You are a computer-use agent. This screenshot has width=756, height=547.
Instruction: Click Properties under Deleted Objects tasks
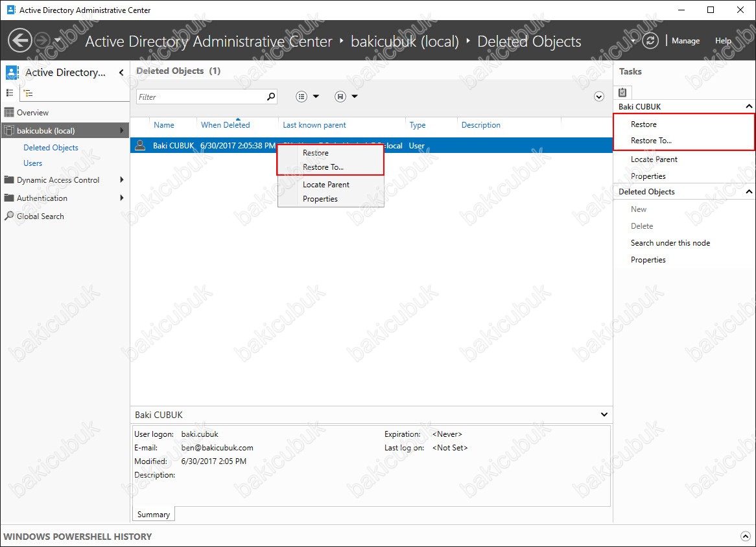pyautogui.click(x=648, y=260)
